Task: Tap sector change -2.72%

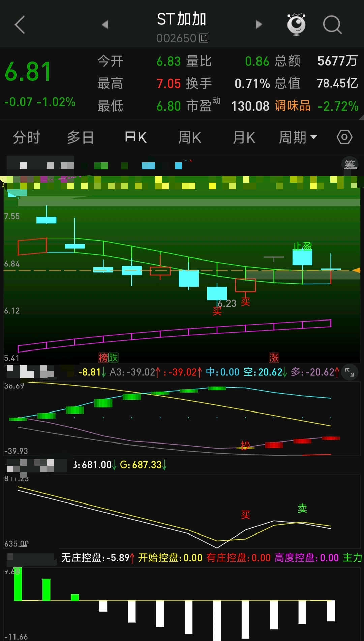Action: (x=338, y=106)
